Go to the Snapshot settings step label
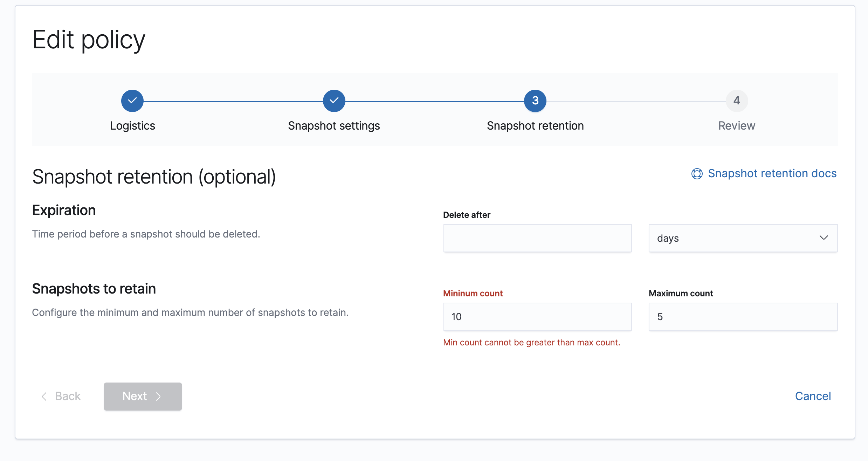This screenshot has height=461, width=868. click(334, 126)
